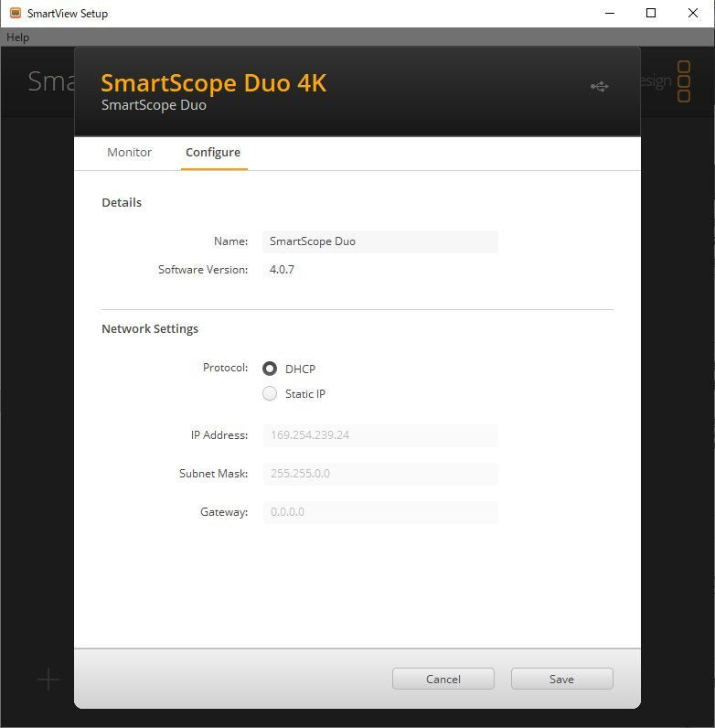Click the software version value 4.0.7
Screen dimensions: 715x728
pyautogui.click(x=282, y=269)
